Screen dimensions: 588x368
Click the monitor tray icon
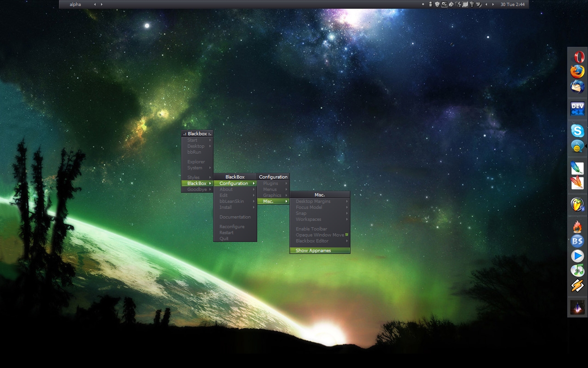point(465,4)
